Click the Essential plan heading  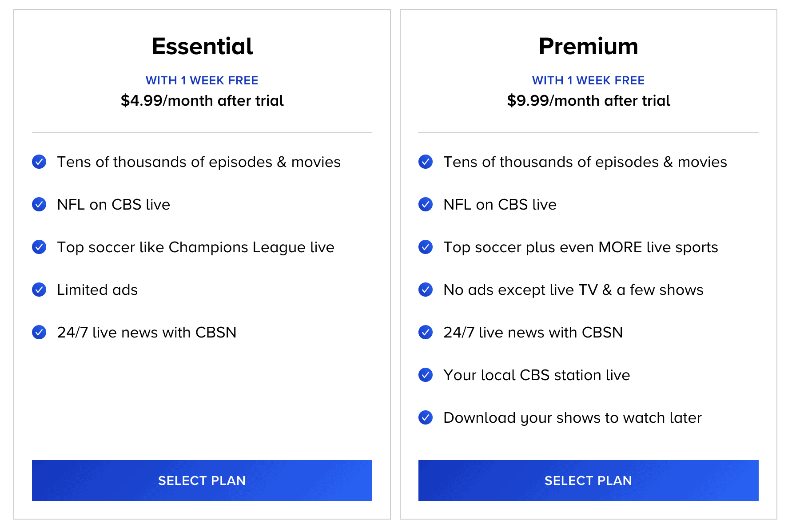[x=202, y=46]
